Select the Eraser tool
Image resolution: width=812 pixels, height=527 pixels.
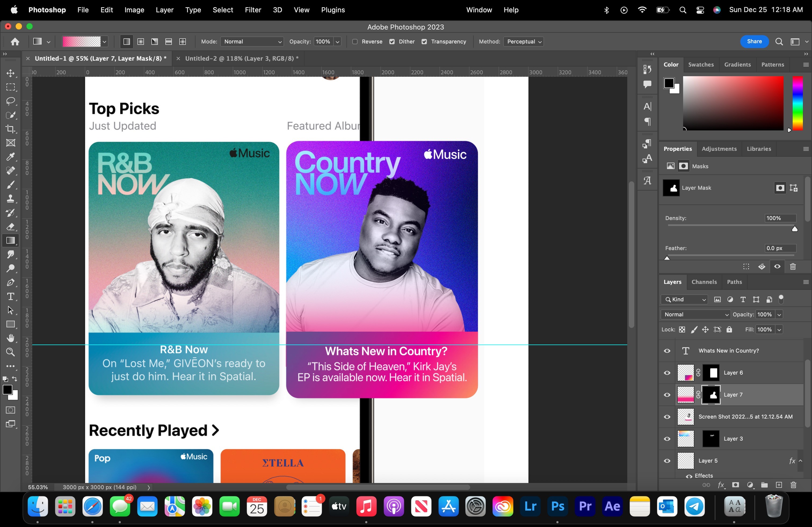(10, 227)
